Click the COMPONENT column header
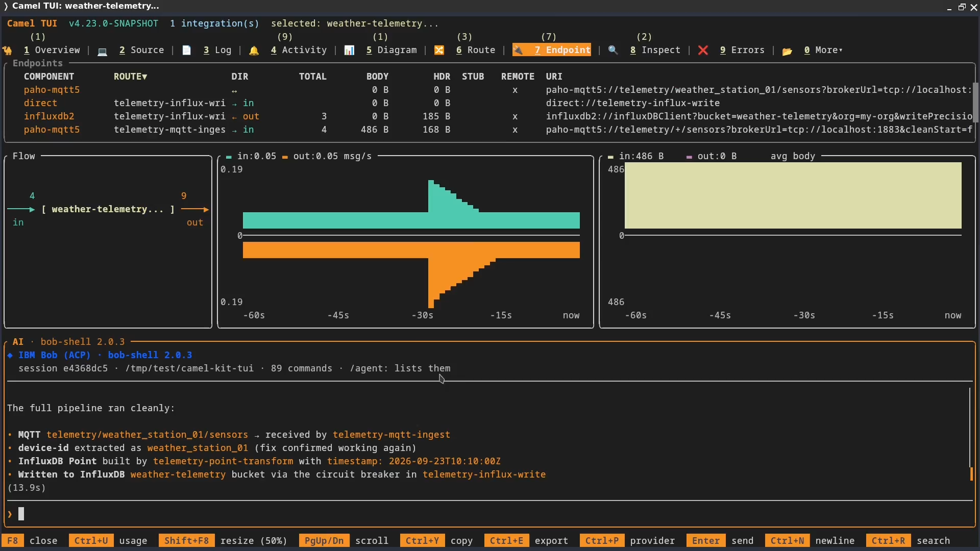The width and height of the screenshot is (980, 551). 49,77
